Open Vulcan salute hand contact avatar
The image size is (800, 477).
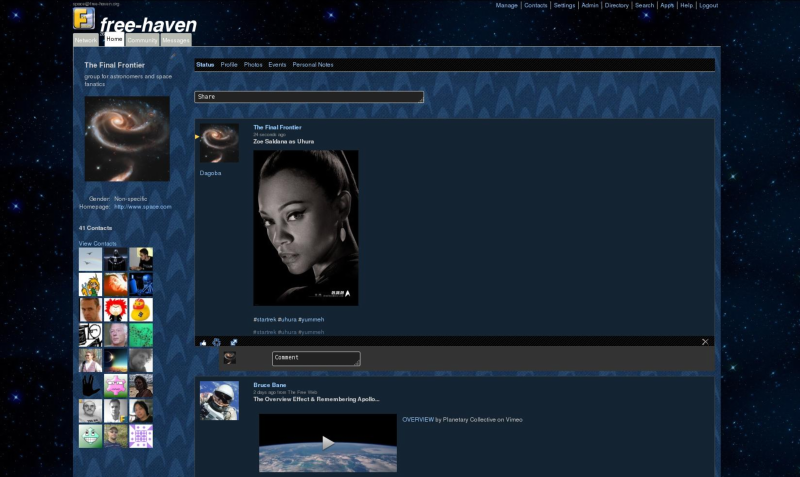tap(90, 386)
